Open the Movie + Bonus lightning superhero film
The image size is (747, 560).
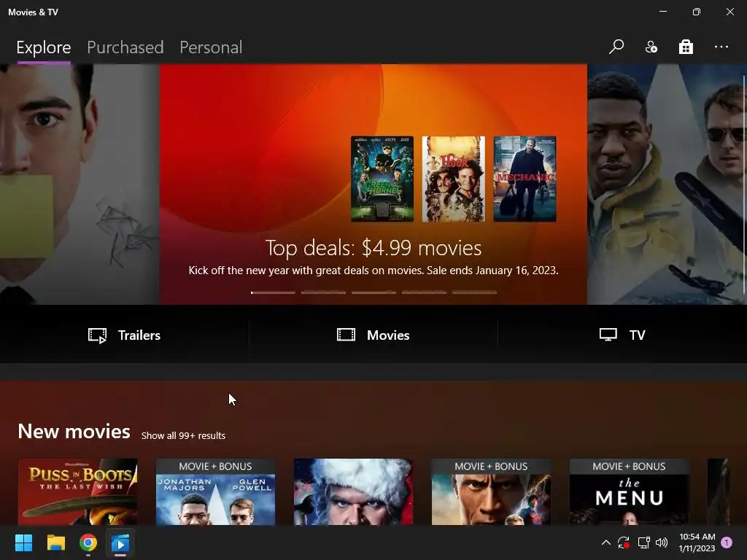(491, 492)
